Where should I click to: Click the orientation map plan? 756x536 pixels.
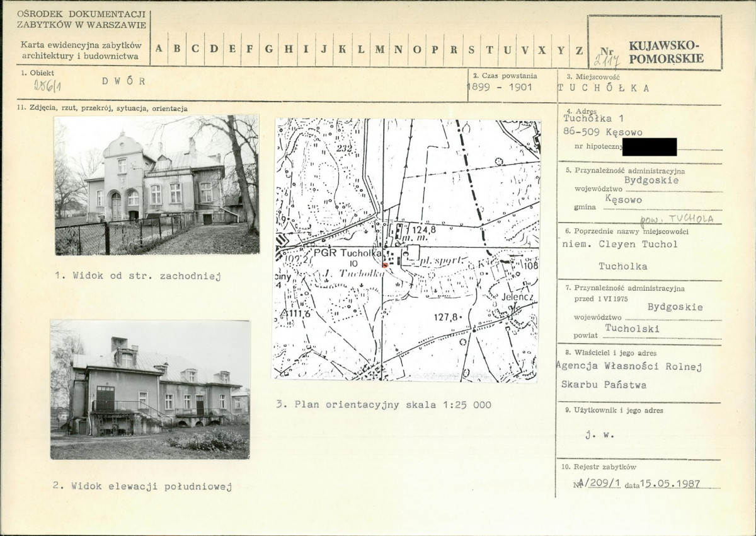406,250
